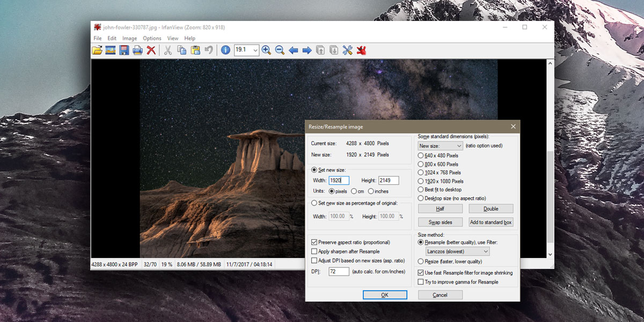Viewport: 644px width, 322px height.
Task: Open image properties with the blue info icon
Action: point(224,50)
